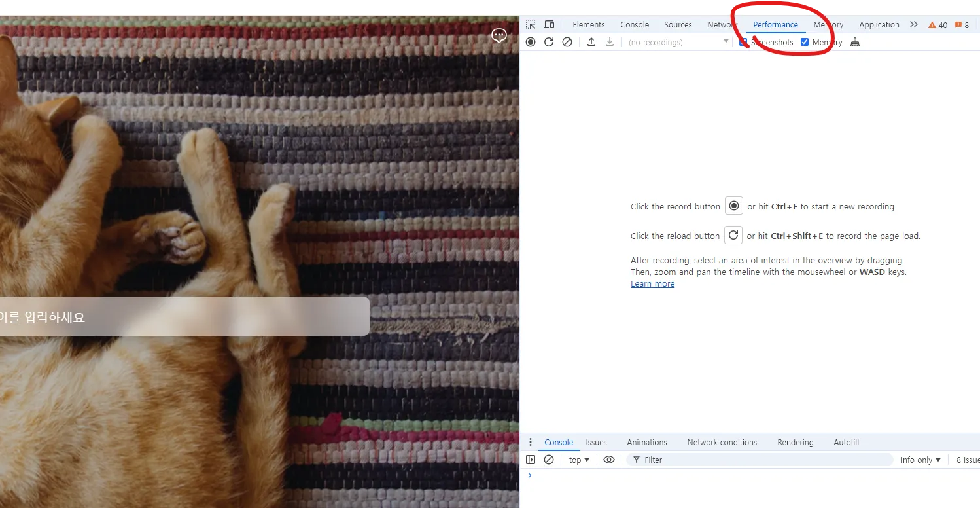Open the issues counter showing 8

pos(962,25)
